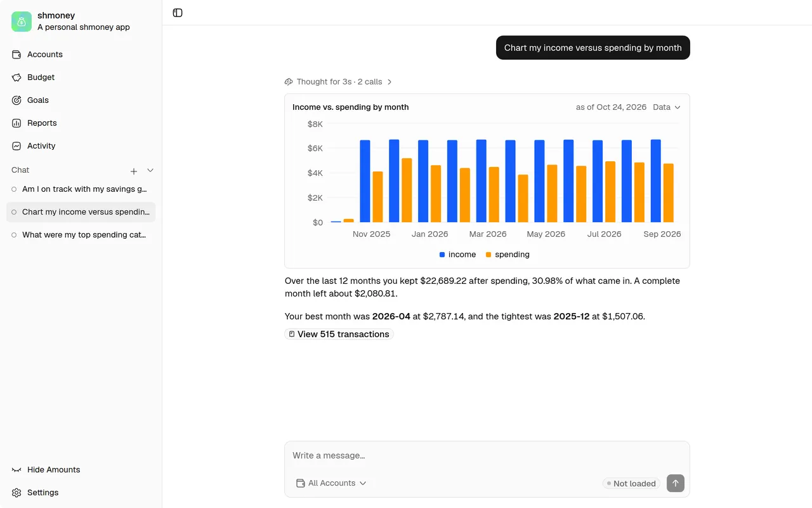Image resolution: width=812 pixels, height=508 pixels.
Task: Collapse the Chat section chevron
Action: pyautogui.click(x=150, y=170)
